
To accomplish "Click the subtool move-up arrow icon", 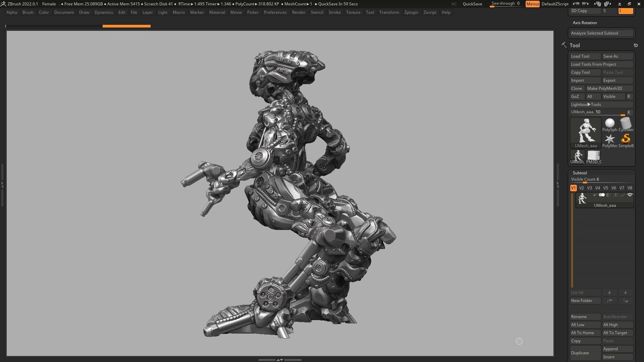I will click(609, 293).
